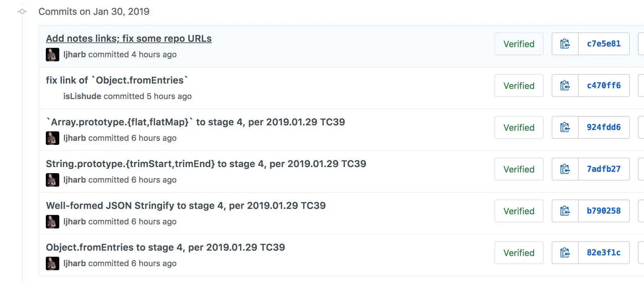This screenshot has height=283, width=644.
Task: Click ljharb avatar beside Well-formed JSON Stringify commit
Action: [53, 222]
